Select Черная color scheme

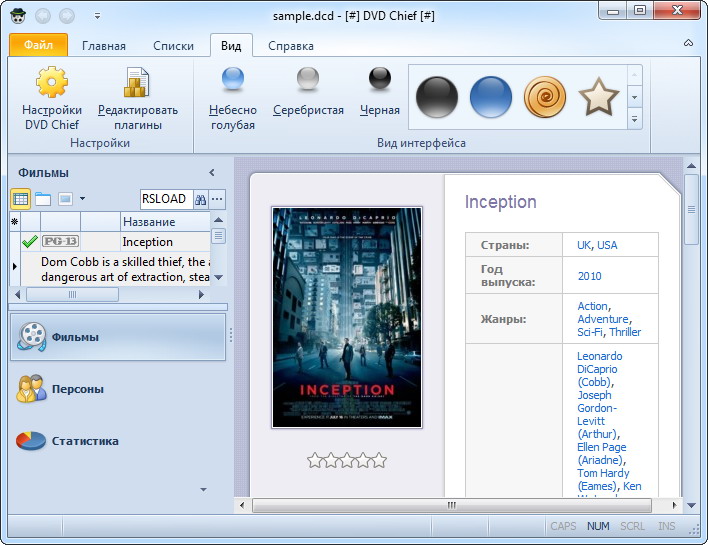379,80
